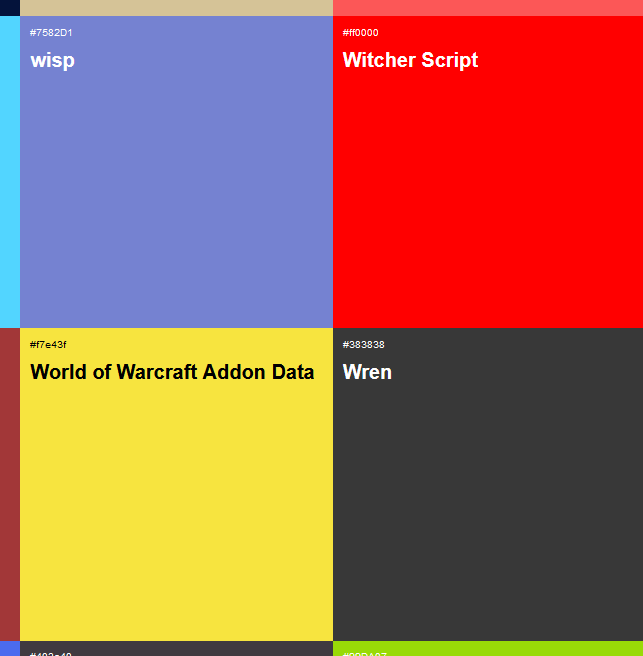Click the #ff0000 hex code label
The height and width of the screenshot is (656, 643).
point(360,33)
